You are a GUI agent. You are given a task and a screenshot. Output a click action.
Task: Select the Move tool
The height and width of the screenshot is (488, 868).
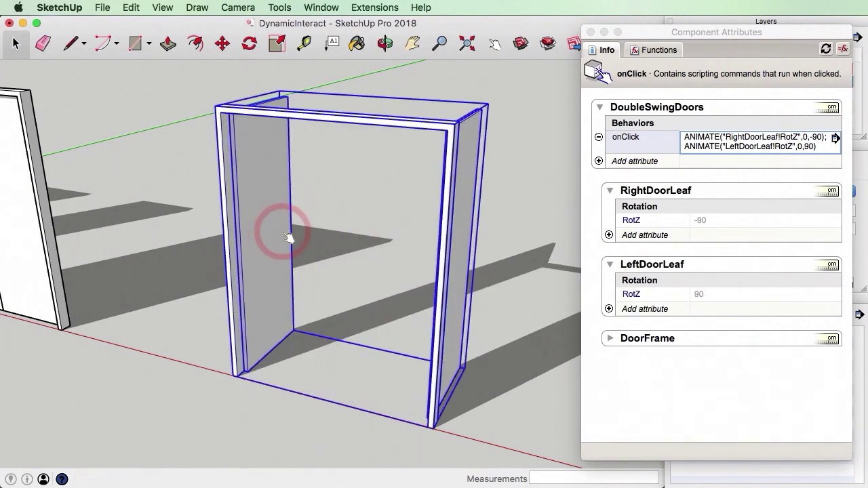pos(222,43)
